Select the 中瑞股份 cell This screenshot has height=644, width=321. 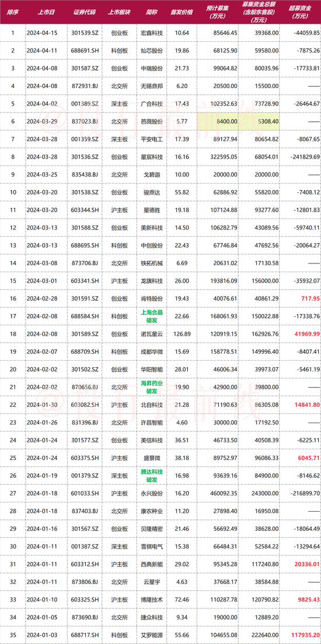(151, 68)
